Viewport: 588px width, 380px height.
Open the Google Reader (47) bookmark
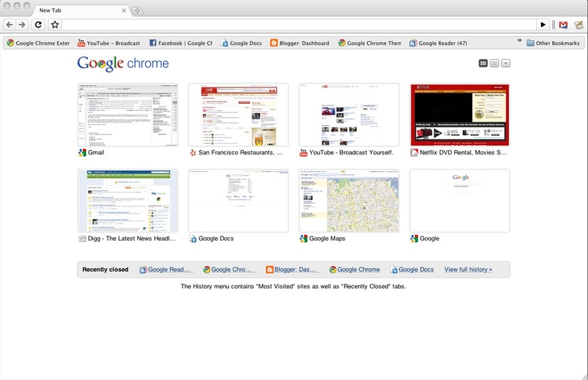coord(438,43)
